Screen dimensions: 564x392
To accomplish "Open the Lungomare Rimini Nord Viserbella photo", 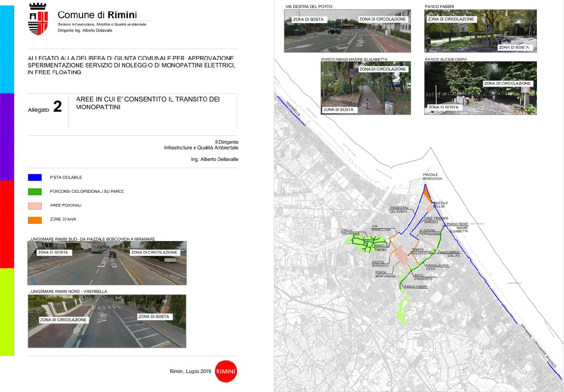I will coord(107,321).
